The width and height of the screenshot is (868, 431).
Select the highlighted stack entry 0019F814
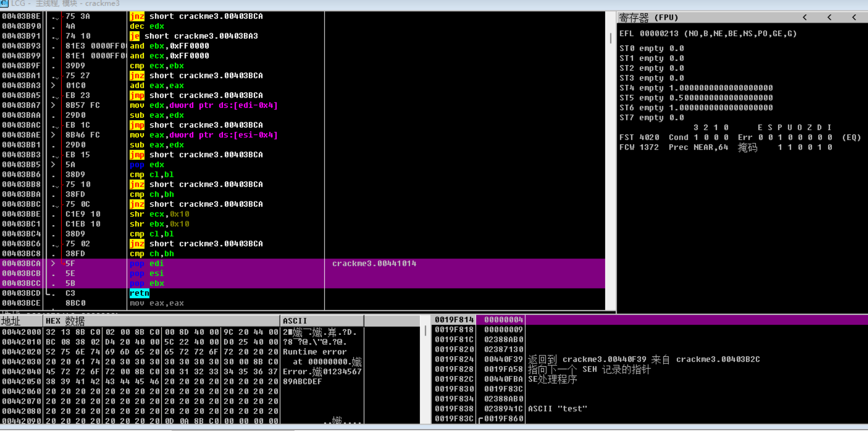[650, 320]
